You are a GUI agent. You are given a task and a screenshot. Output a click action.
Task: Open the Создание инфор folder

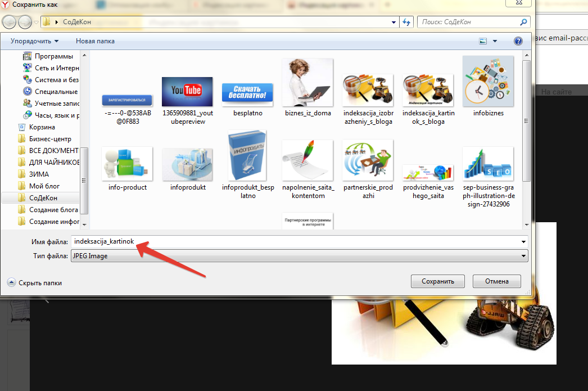(x=48, y=222)
